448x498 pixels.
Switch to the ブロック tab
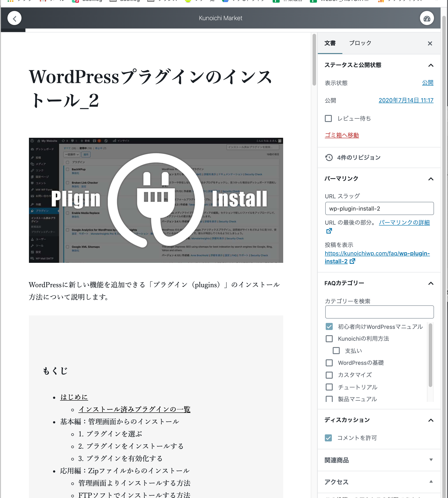click(x=360, y=43)
